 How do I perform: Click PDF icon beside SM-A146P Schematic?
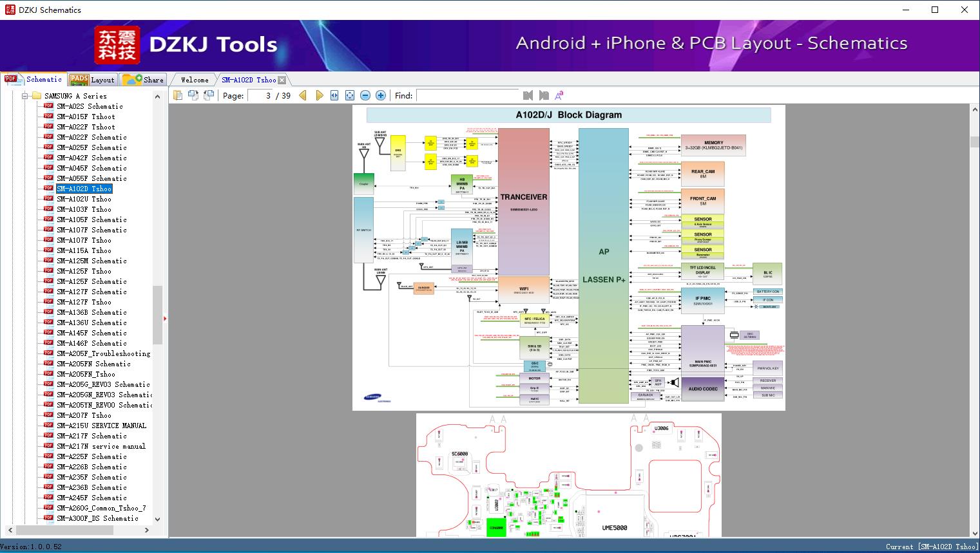[48, 342]
